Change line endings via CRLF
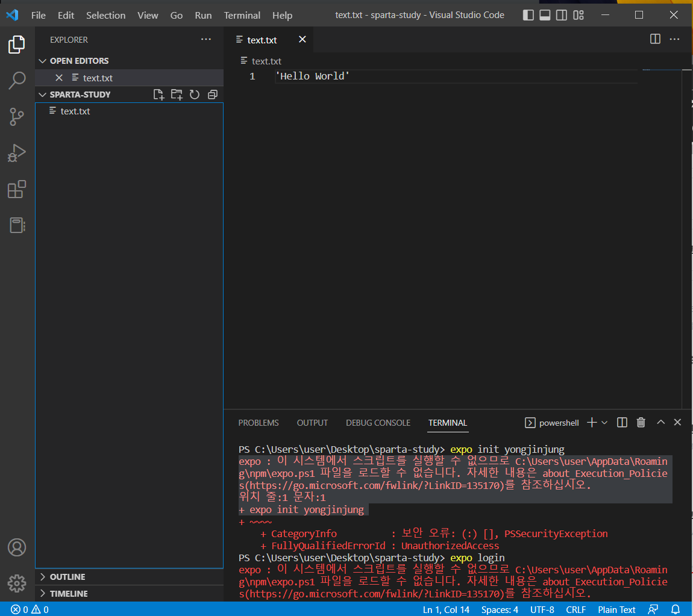 [576, 609]
